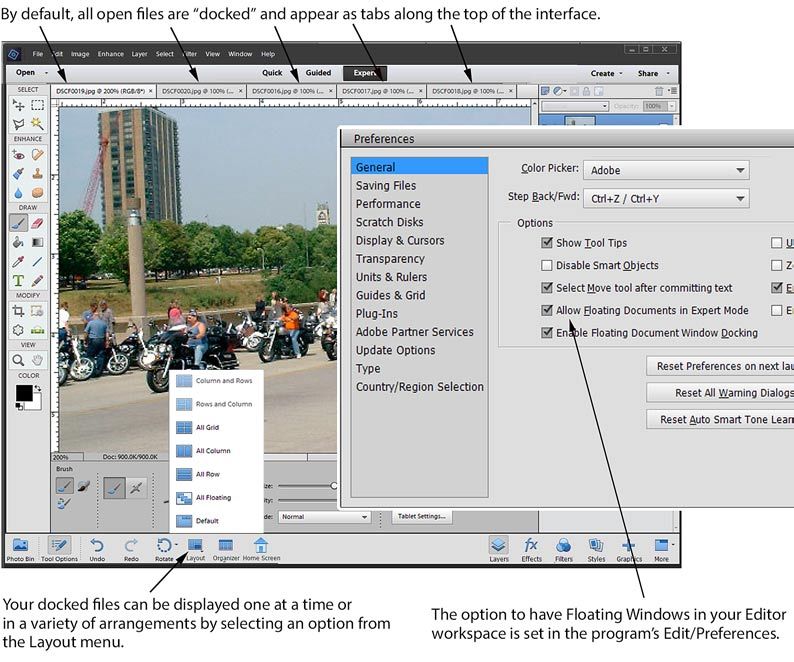
Task: Open the Enhance menu
Action: 110,54
